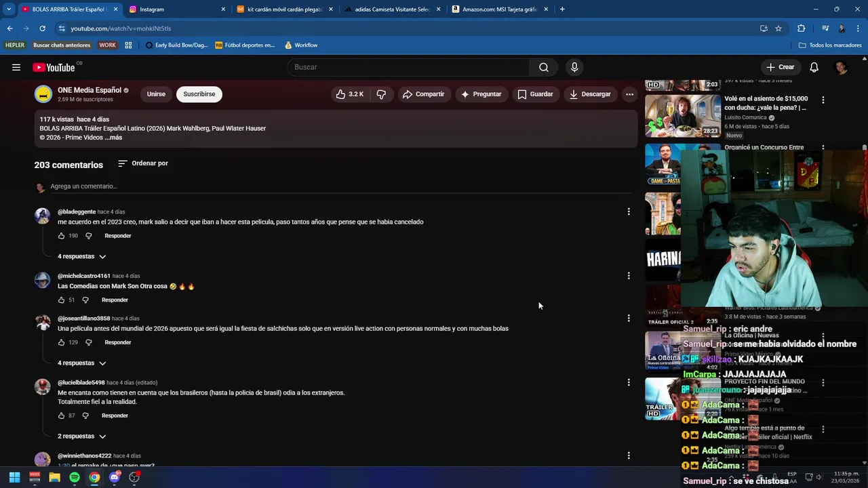Click the search magnifier button
The width and height of the screenshot is (868, 488).
[544, 67]
